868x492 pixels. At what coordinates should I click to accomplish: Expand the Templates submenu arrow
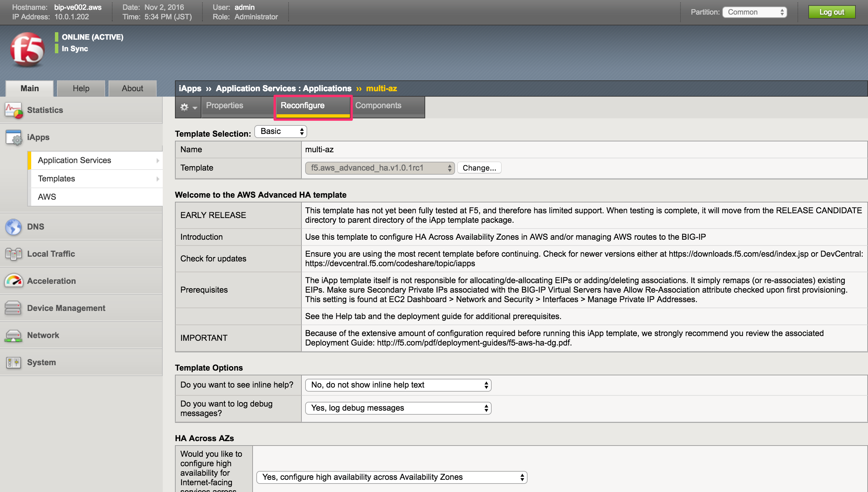pos(158,179)
